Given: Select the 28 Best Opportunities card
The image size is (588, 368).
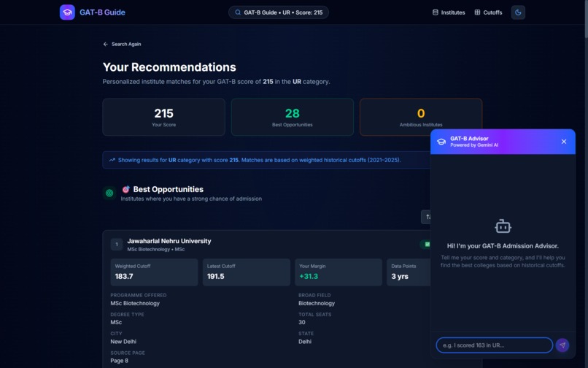Looking at the screenshot, I should [x=293, y=117].
